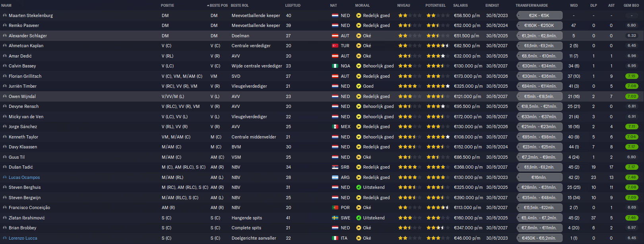This screenshot has height=244, width=644.
Task: Select Swedish flag in Zlatan Ibrahimović row
Action: (335, 218)
